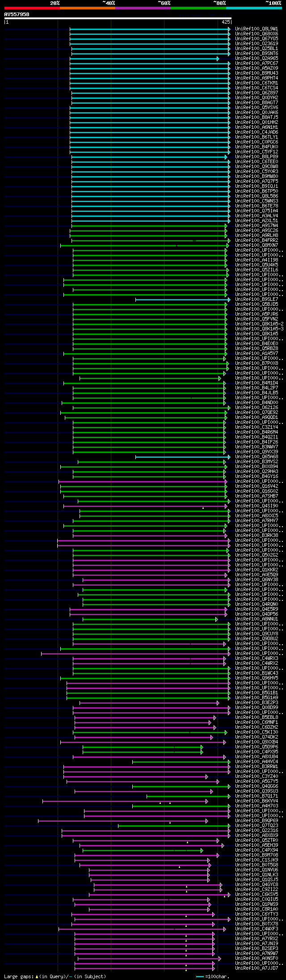Click the UniRef100_Q8MXN7 label
The image size is (286, 980).
coord(257,245)
